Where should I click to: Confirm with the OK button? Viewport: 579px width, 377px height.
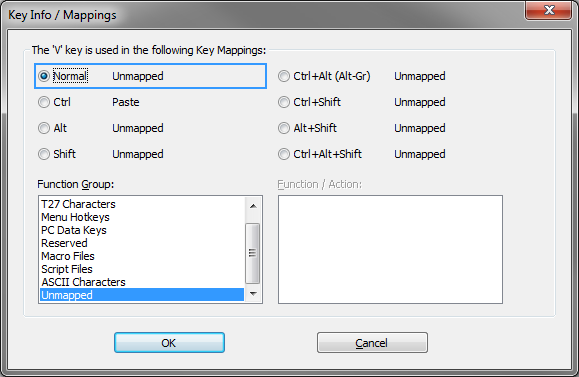tap(169, 343)
